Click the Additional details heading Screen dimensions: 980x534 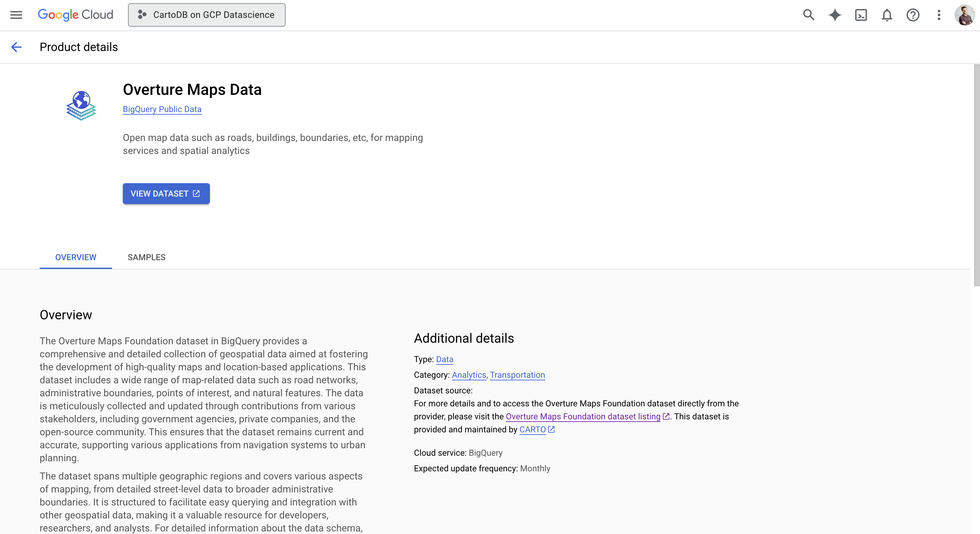(x=464, y=338)
